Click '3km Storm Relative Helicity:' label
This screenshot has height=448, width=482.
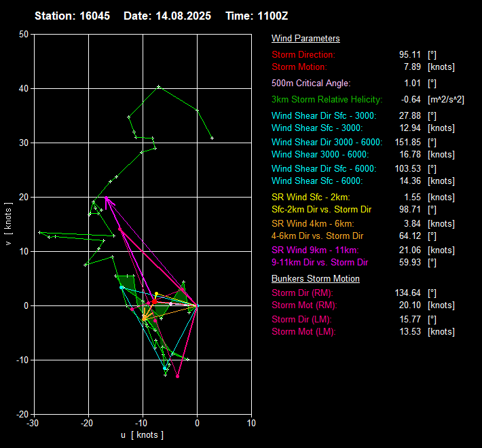pos(327,100)
